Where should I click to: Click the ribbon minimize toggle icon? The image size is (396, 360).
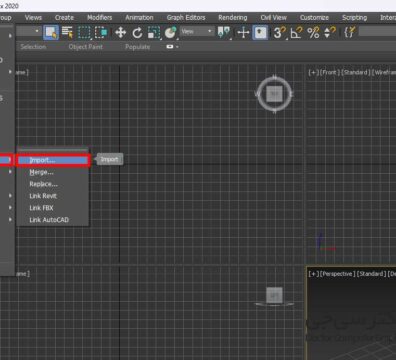[x=170, y=47]
